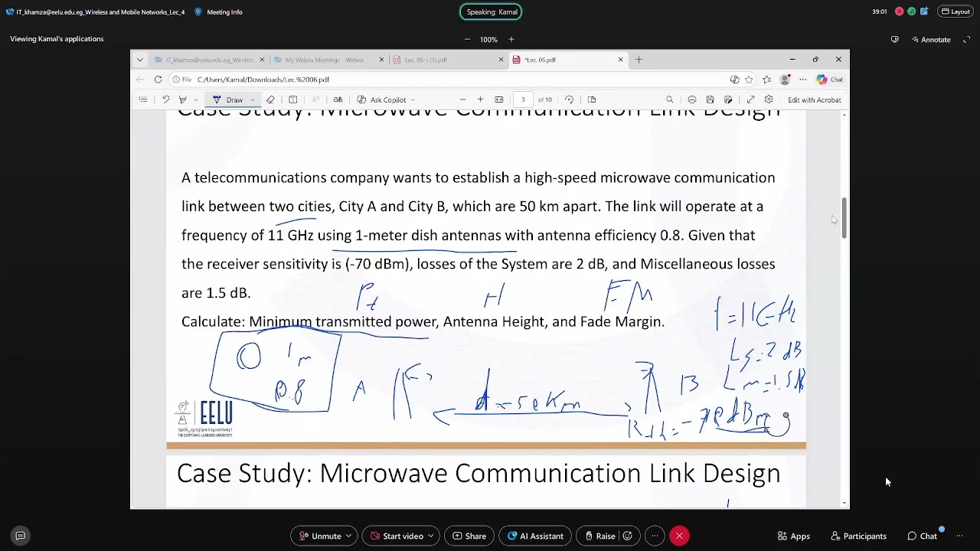
Task: Click the add text box icon
Action: 293,99
